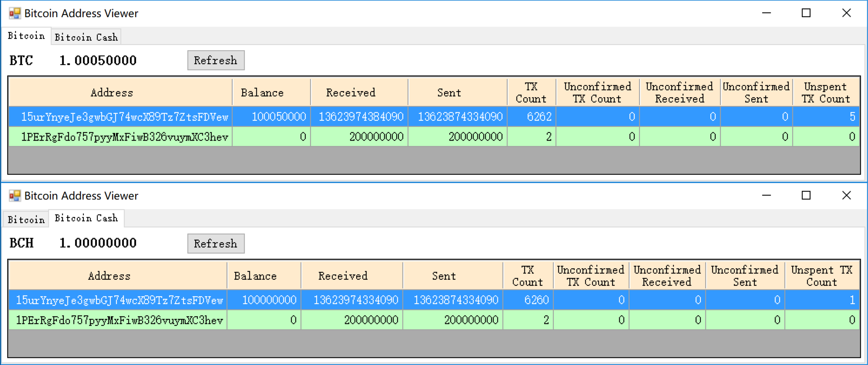Click Unconfirmed Received header in the BCH table
Viewport: 868px width, 365px height.
[667, 276]
